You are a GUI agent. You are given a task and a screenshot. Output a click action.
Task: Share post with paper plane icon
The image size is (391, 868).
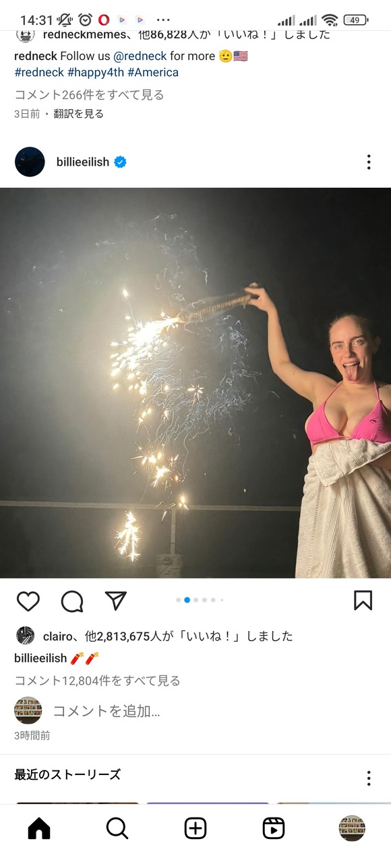point(116,600)
